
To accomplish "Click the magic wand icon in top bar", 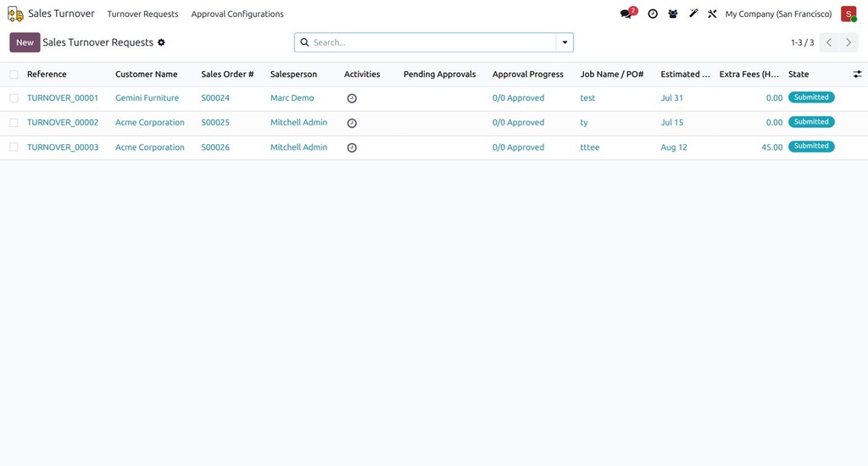I will [x=693, y=14].
